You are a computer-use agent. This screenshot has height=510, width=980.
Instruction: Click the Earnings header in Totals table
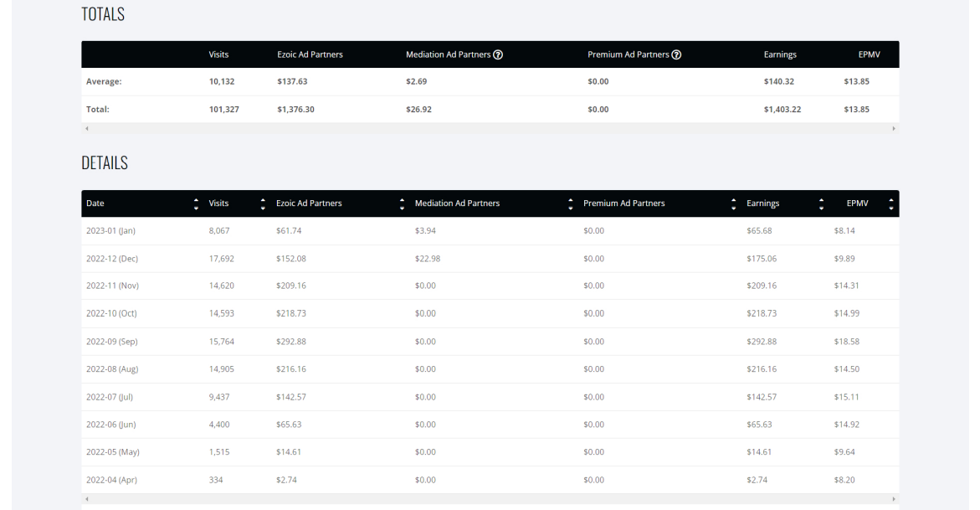point(780,54)
